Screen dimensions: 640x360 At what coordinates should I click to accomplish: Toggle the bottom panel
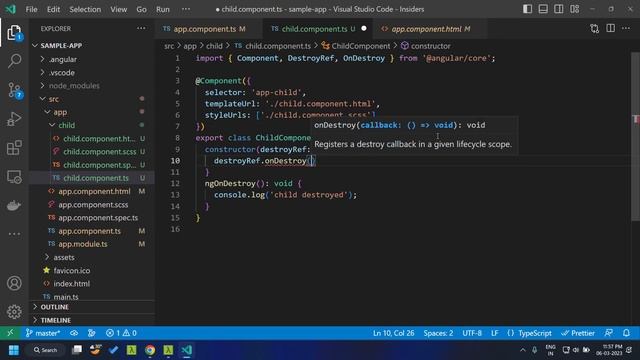(543, 9)
